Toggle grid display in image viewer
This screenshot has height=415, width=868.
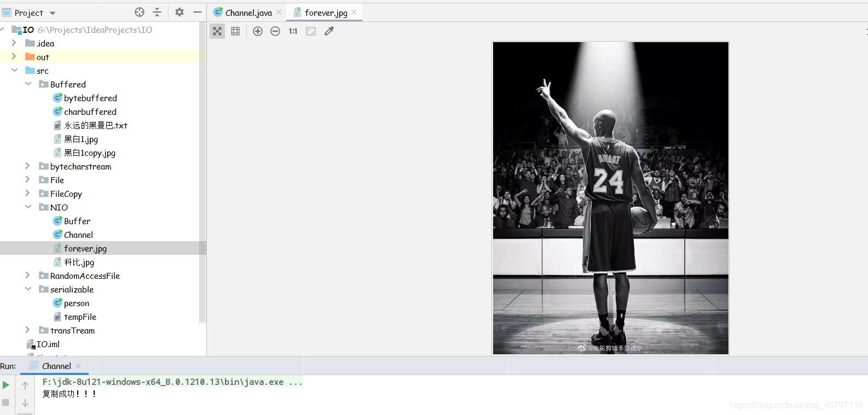235,31
